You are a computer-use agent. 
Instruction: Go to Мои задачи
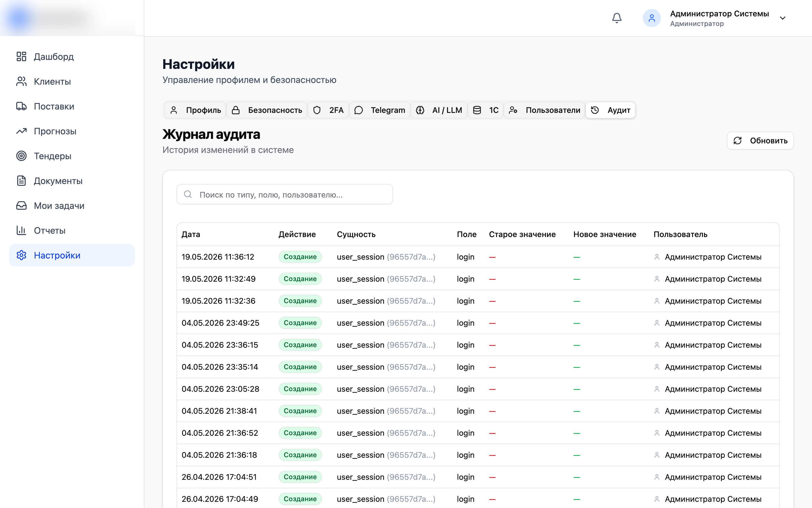click(x=72, y=206)
